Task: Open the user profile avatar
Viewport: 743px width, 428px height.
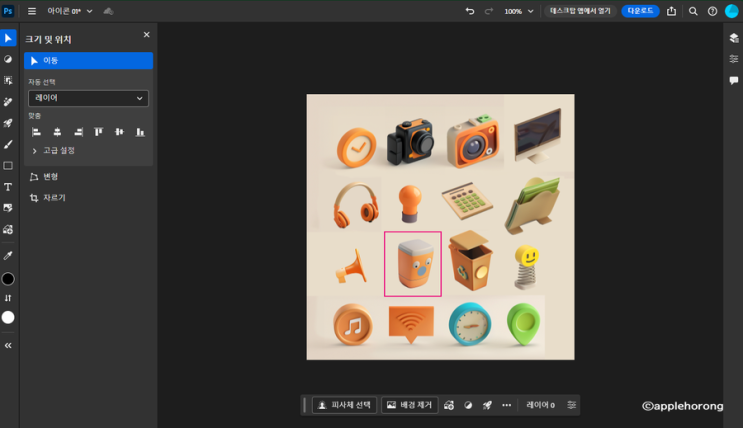Action: (x=732, y=11)
